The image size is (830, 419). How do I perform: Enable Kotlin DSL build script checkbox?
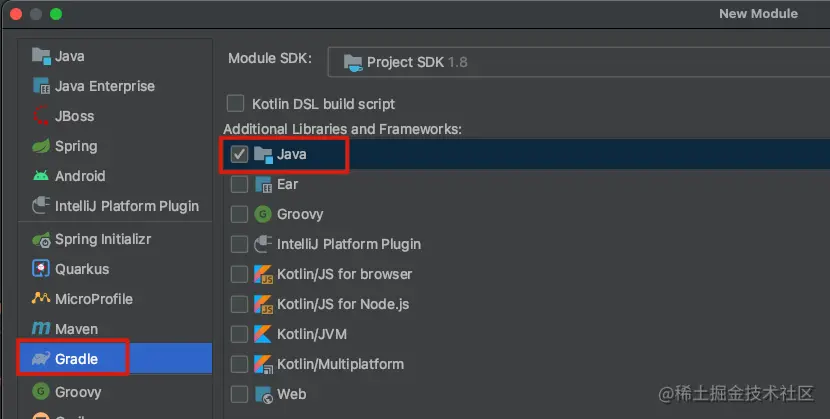tap(235, 103)
